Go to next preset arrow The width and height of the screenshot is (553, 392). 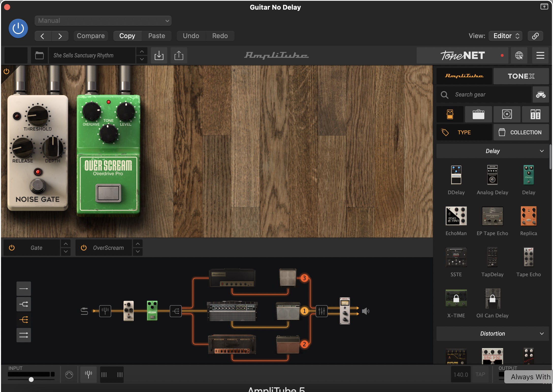pos(60,36)
